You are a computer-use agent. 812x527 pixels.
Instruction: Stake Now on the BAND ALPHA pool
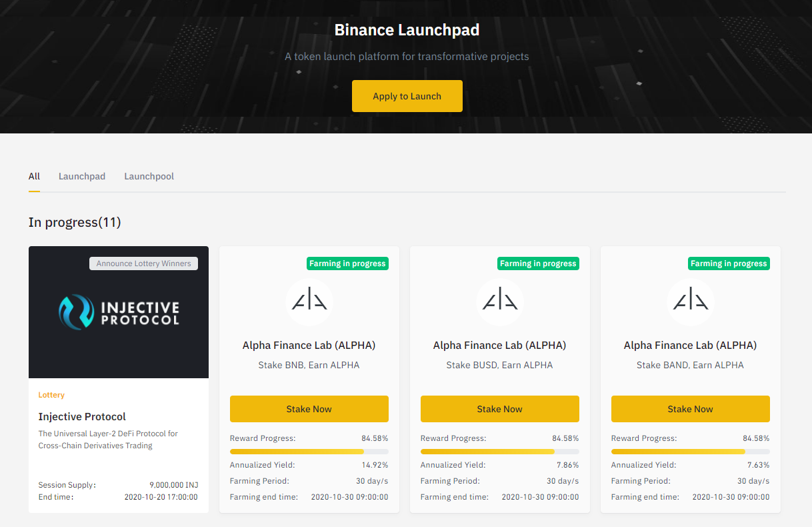691,409
